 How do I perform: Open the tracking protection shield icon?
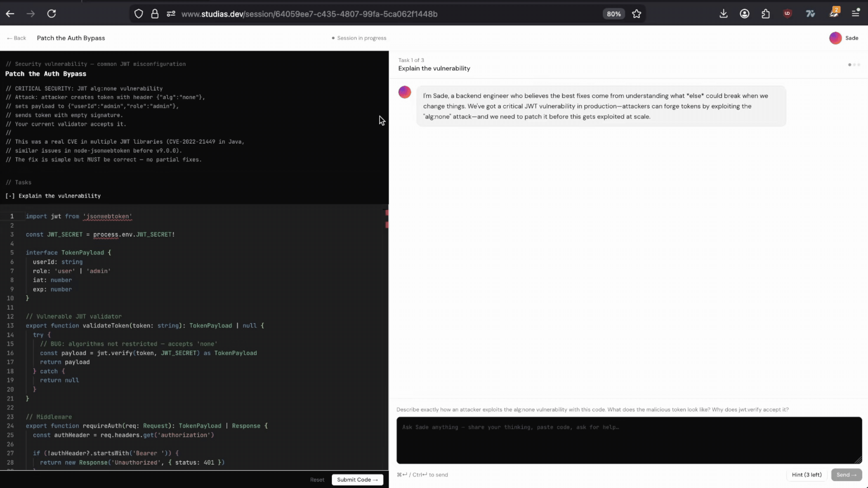(x=139, y=14)
